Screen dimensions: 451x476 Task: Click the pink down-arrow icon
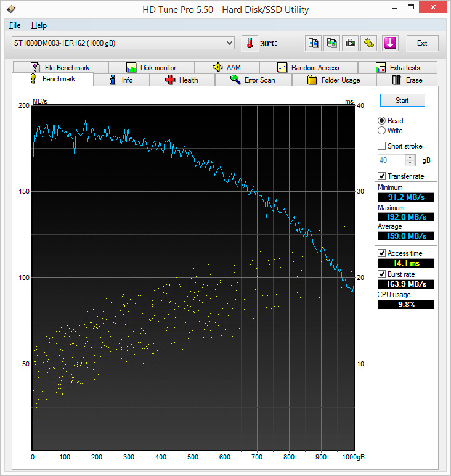[389, 43]
